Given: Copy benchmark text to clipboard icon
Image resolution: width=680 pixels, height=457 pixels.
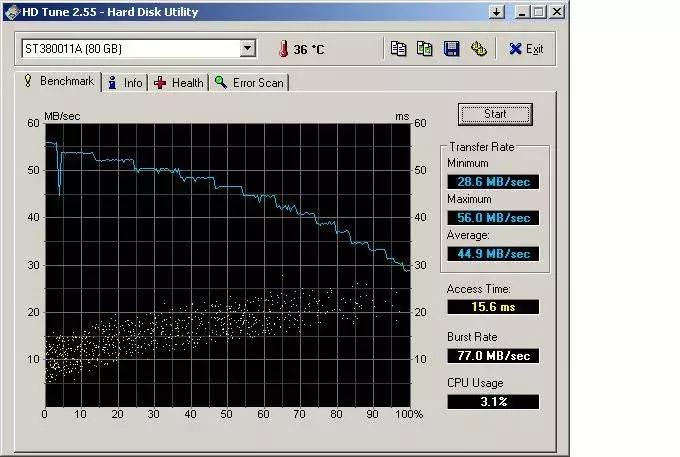Looking at the screenshot, I should click(x=398, y=49).
